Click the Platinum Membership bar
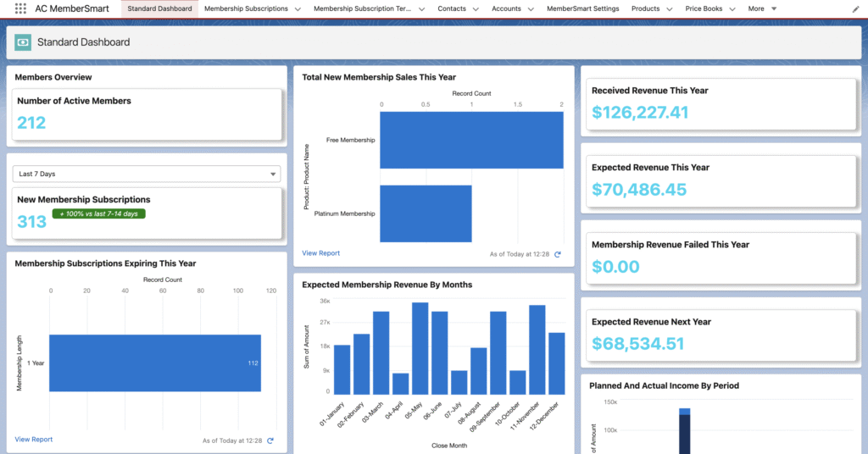 (x=426, y=213)
